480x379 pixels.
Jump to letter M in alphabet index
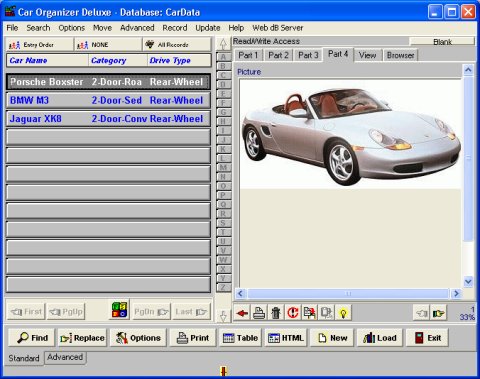(x=223, y=167)
